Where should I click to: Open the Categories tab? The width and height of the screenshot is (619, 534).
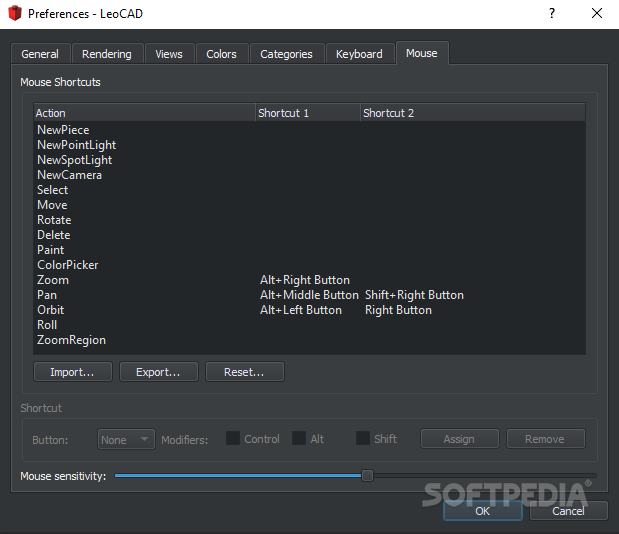tap(286, 54)
